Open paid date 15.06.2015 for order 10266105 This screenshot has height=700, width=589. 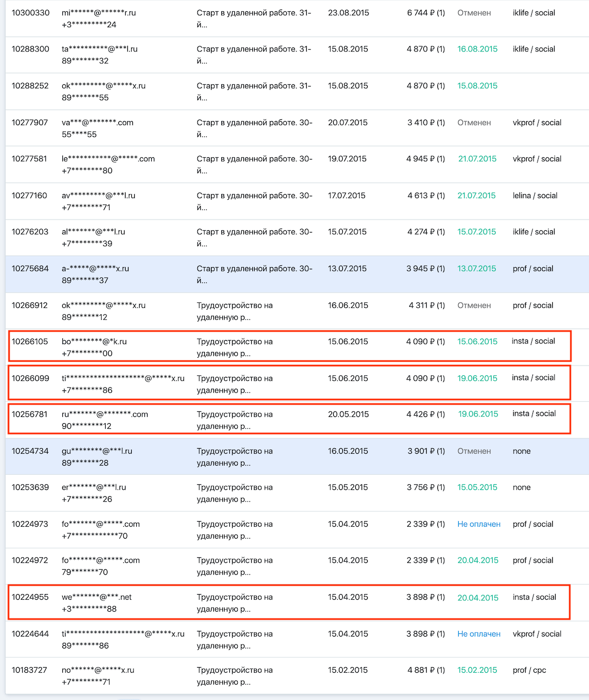click(478, 341)
